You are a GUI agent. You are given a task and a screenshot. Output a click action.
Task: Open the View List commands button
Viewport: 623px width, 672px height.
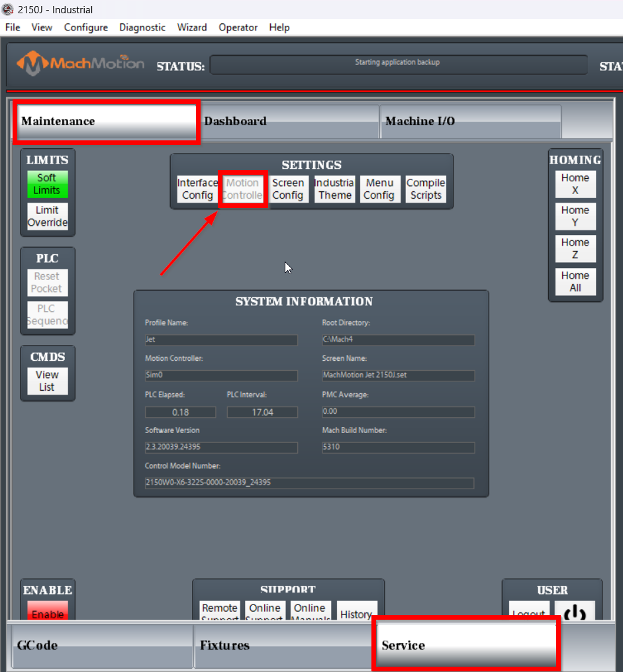pyautogui.click(x=47, y=381)
